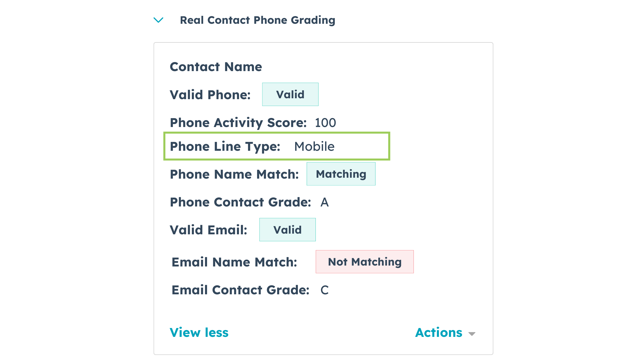The image size is (644, 362).
Task: Click the Email Contact Grade C value
Action: [x=324, y=290]
